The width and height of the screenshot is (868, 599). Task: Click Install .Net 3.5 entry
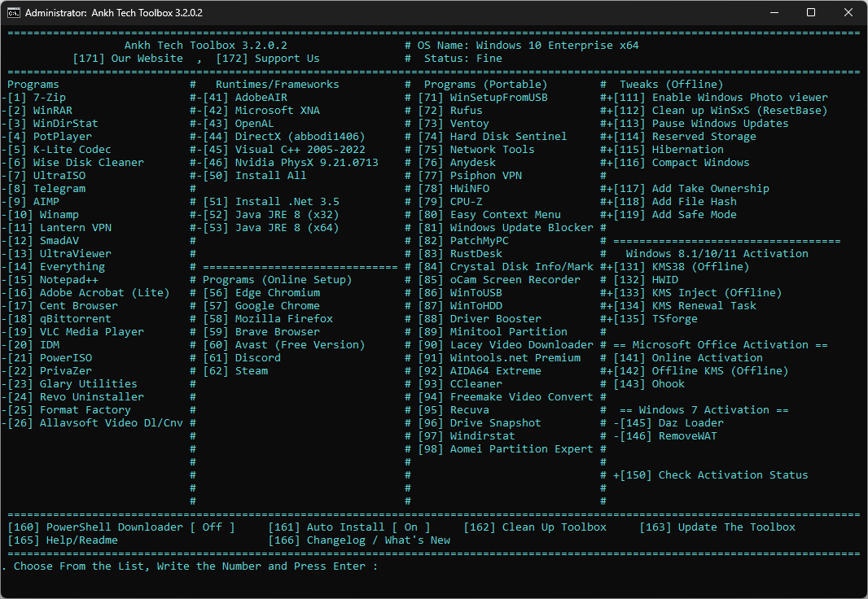(271, 202)
